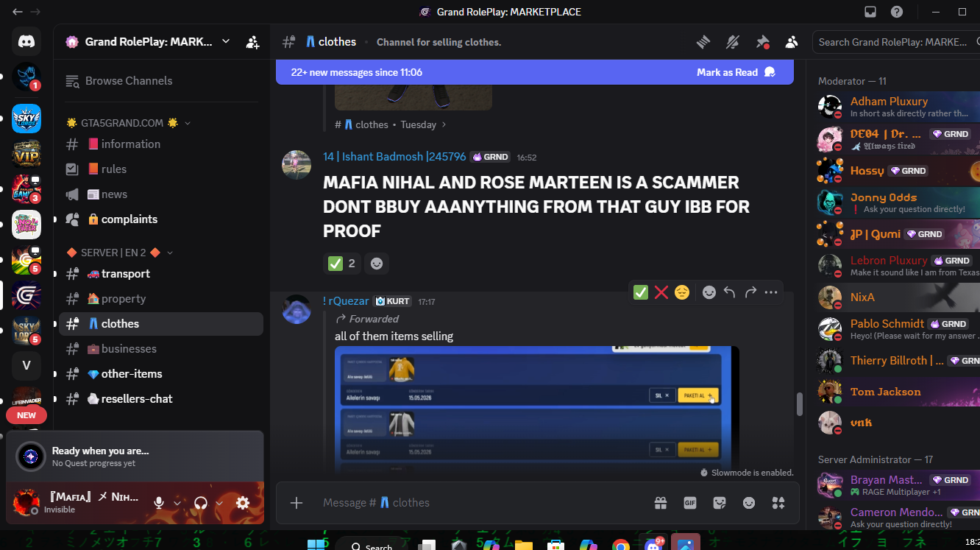Switch to the businesses channel

pyautogui.click(x=160, y=349)
